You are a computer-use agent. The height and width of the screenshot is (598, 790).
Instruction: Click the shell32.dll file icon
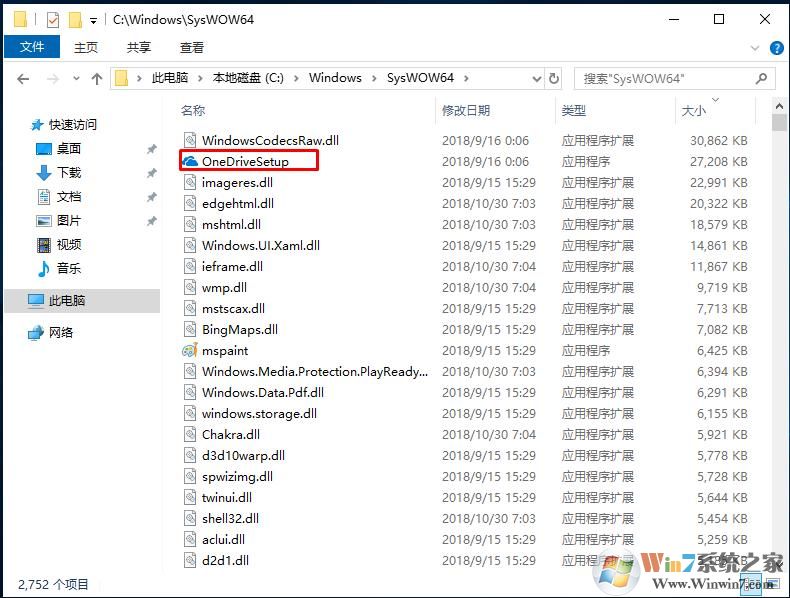(190, 518)
